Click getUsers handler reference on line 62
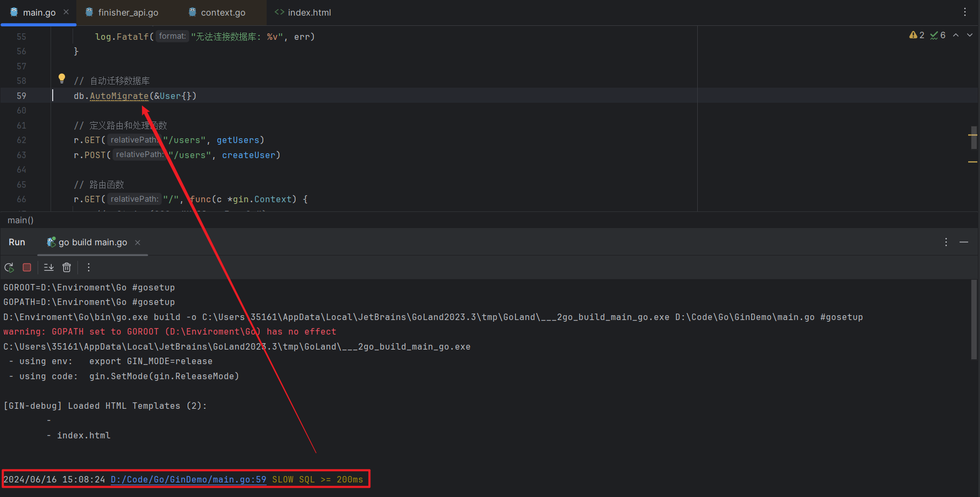 [x=238, y=140]
